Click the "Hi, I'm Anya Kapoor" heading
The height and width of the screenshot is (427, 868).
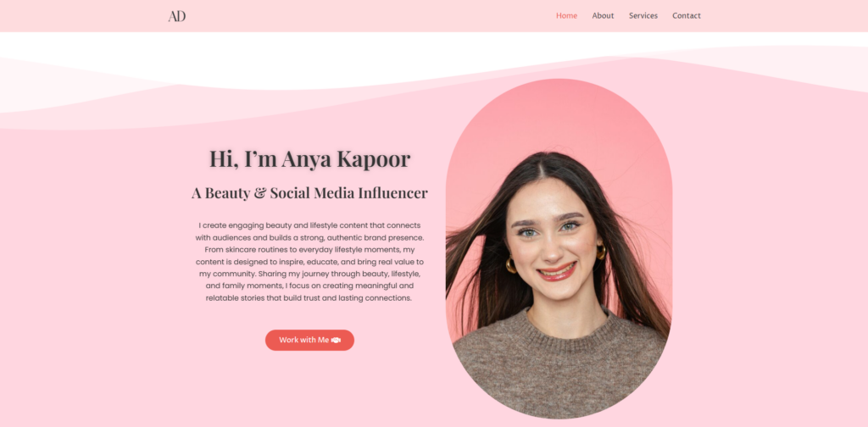point(309,158)
